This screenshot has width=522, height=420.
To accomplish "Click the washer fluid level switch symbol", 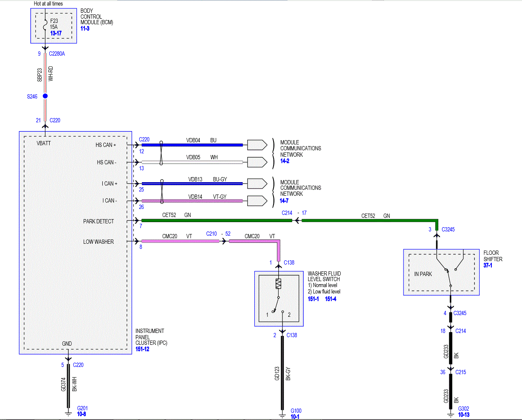I will coord(279,298).
